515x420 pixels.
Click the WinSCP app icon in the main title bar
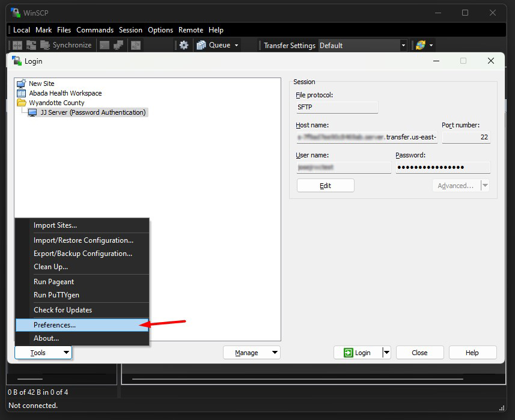tap(16, 13)
